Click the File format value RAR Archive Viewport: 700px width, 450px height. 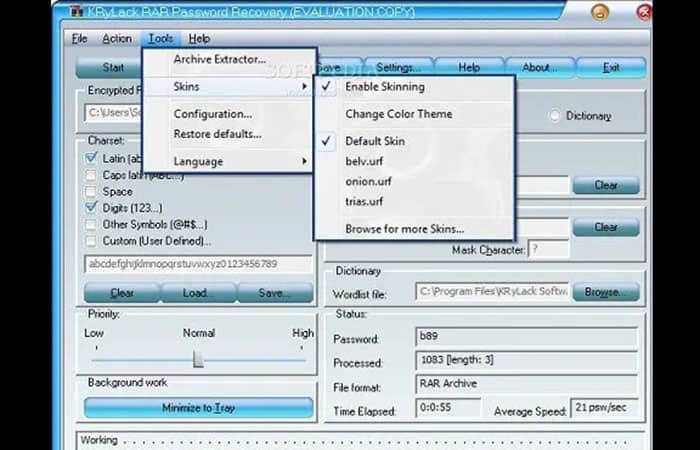(526, 383)
